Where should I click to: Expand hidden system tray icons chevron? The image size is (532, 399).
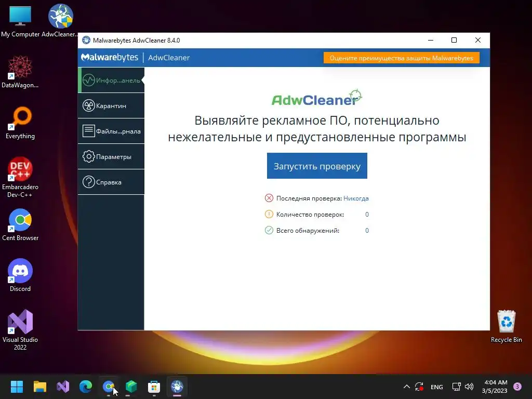(x=406, y=387)
